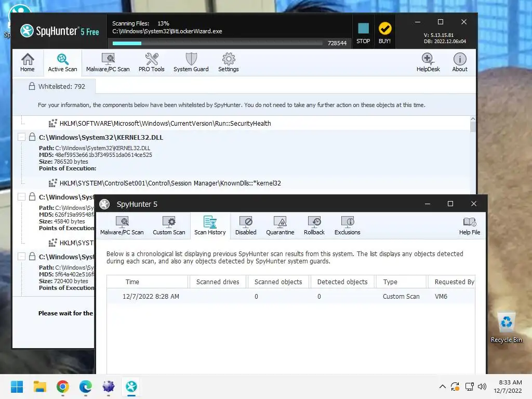The image size is (532, 399).
Task: Open the volume control in tray
Action: 482,387
